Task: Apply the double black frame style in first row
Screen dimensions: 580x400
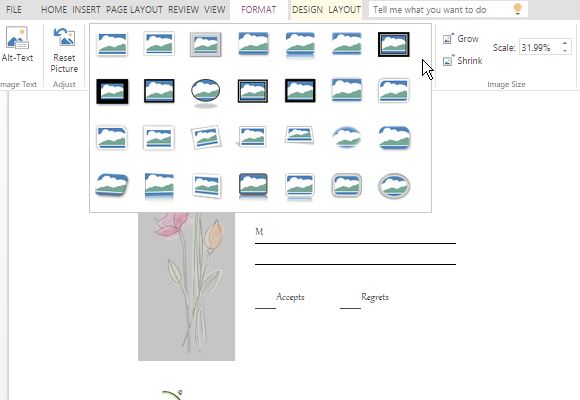Action: click(394, 44)
